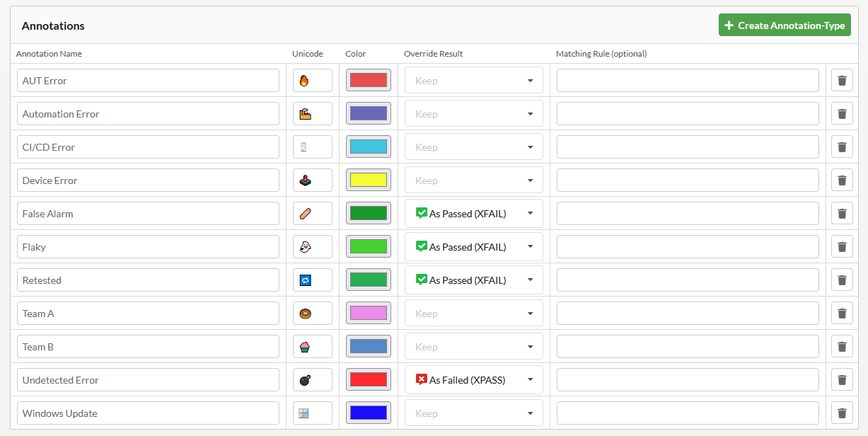The image size is (868, 436).
Task: Pick the blue color swatch for Windows Update
Action: (368, 413)
